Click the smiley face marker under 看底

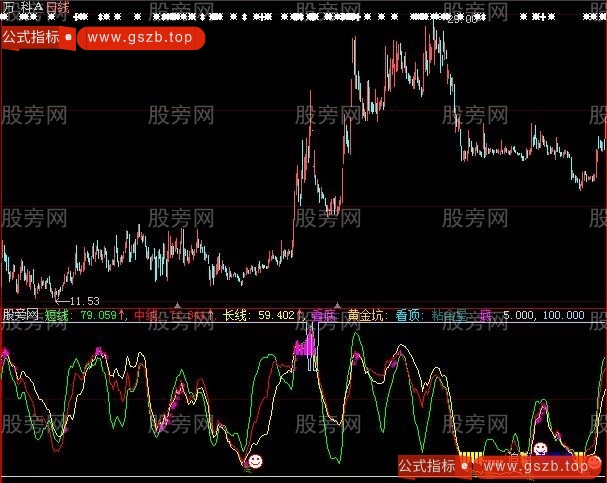(x=255, y=461)
